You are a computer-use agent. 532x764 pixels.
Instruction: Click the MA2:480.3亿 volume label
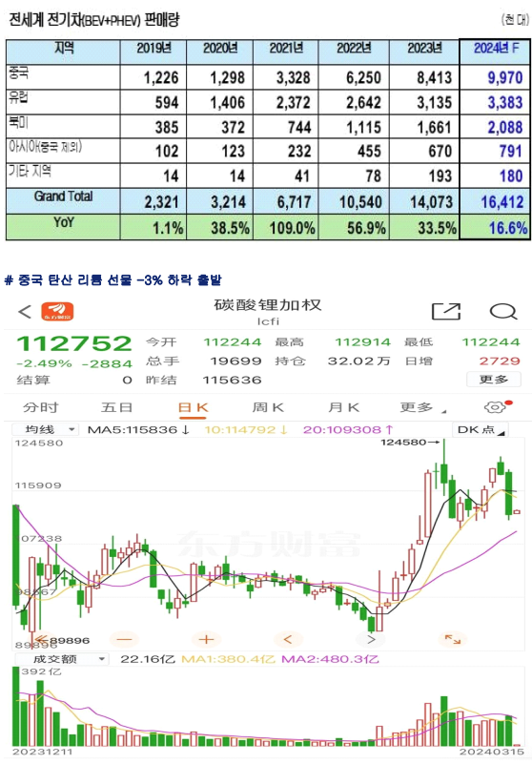tap(330, 659)
